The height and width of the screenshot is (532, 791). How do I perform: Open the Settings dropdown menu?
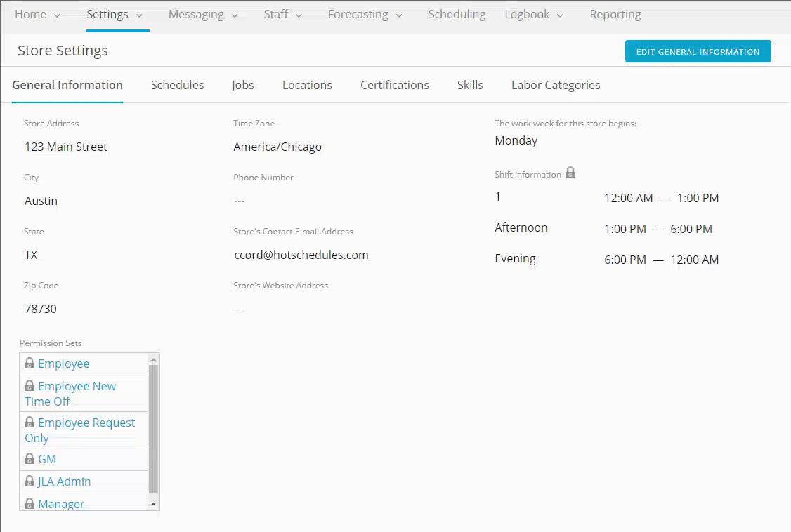[x=138, y=14]
